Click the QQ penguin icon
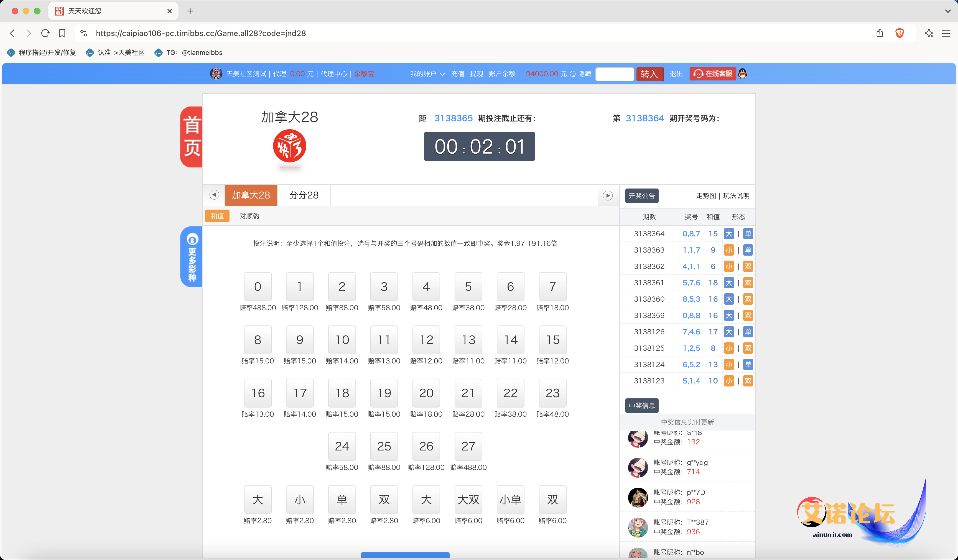The width and height of the screenshot is (958, 560). [x=742, y=73]
